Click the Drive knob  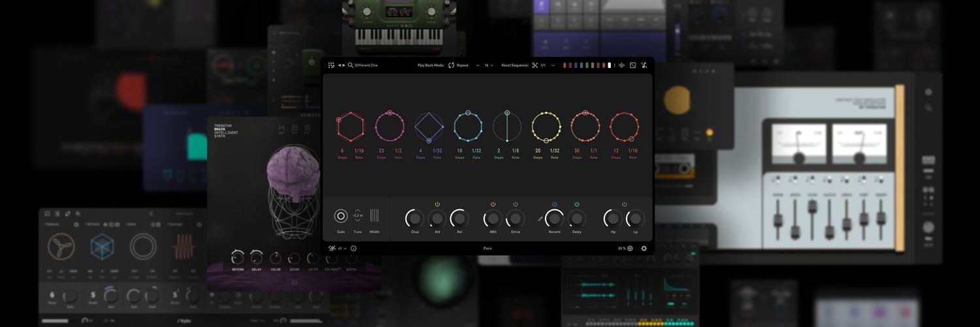(x=515, y=218)
